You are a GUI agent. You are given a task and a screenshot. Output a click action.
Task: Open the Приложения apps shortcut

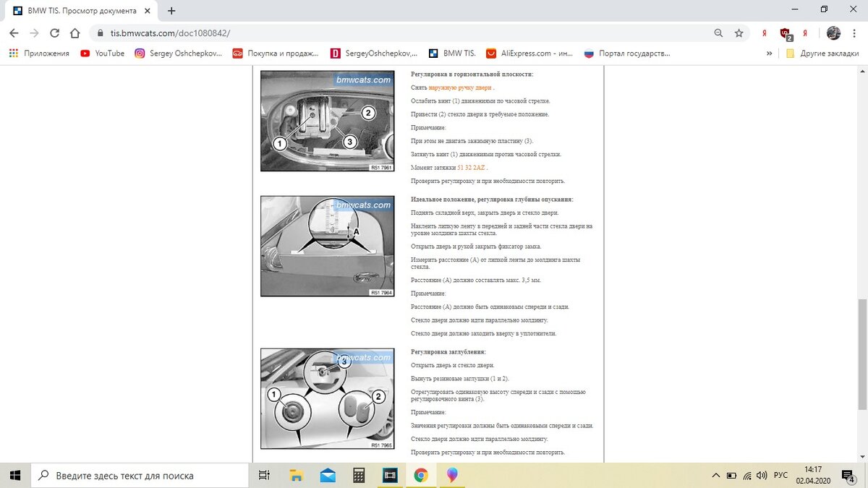(x=39, y=53)
